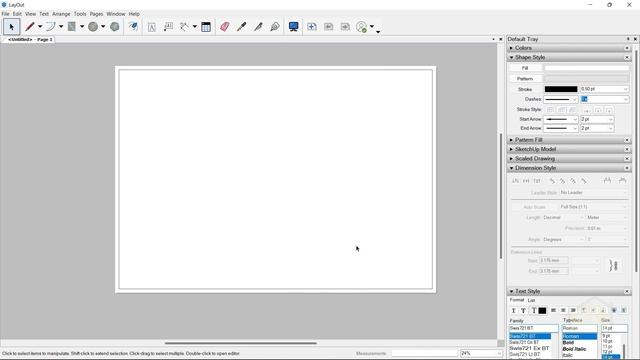The image size is (640, 360).
Task: Activate the Offset tool
Action: tap(133, 27)
